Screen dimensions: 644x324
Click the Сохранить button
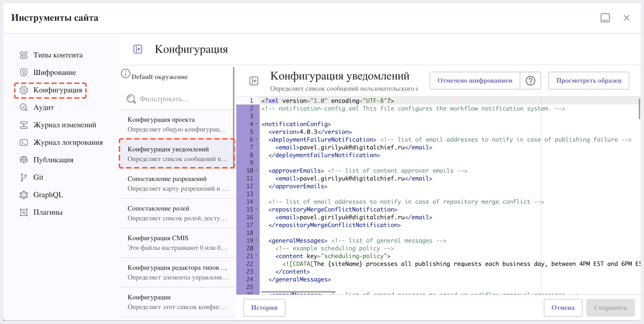tap(610, 308)
